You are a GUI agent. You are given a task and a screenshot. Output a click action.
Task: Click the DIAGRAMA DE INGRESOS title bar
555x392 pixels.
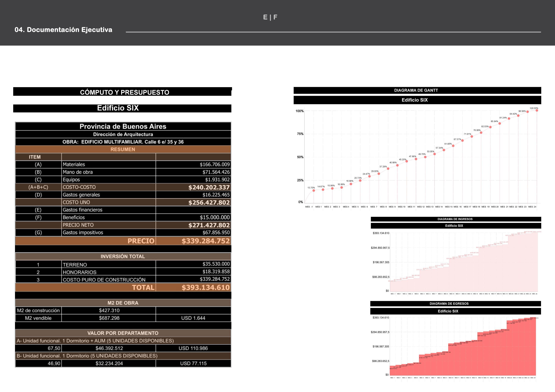pyautogui.click(x=455, y=219)
